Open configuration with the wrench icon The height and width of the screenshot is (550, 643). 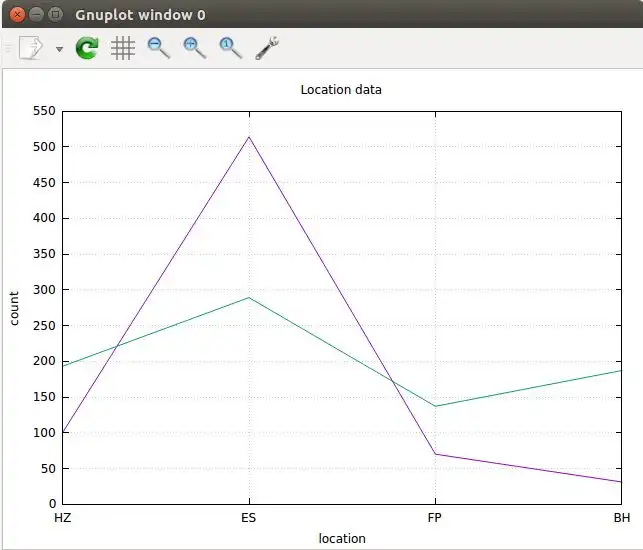click(x=267, y=48)
